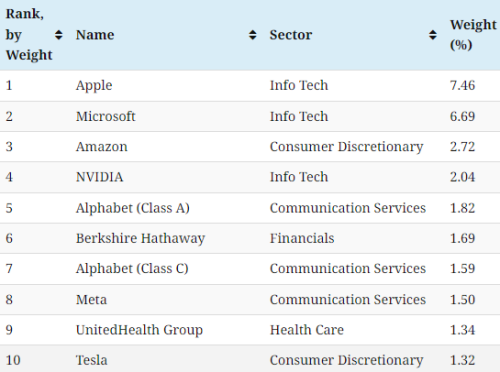The height and width of the screenshot is (372, 500).
Task: Click the Rank, by Weight header text
Action: (x=29, y=35)
